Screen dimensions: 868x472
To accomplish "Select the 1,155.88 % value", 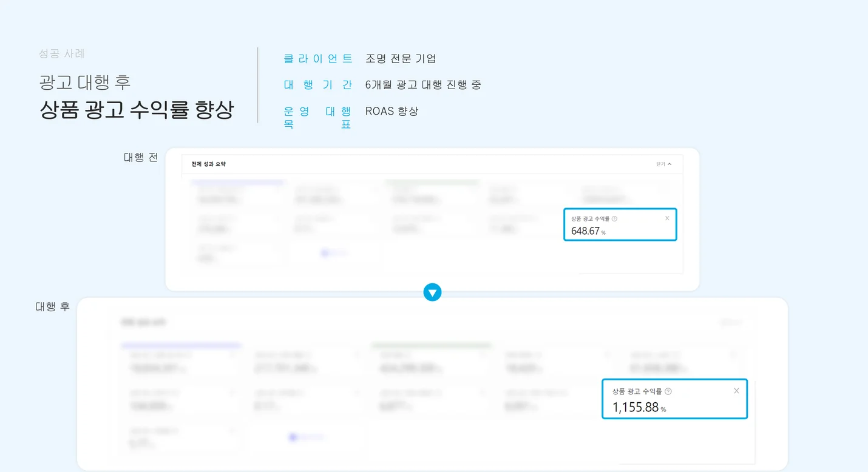I will (639, 407).
